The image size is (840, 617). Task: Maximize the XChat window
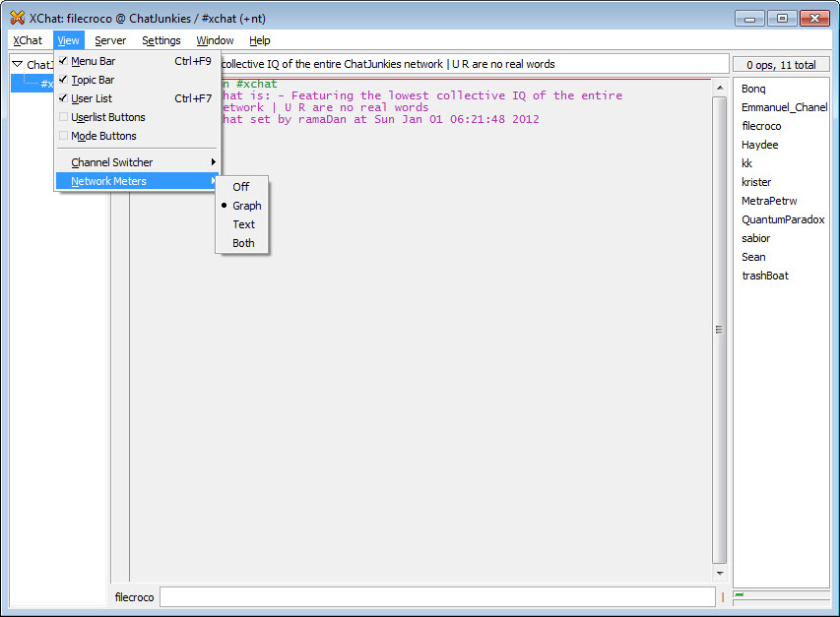click(x=782, y=19)
